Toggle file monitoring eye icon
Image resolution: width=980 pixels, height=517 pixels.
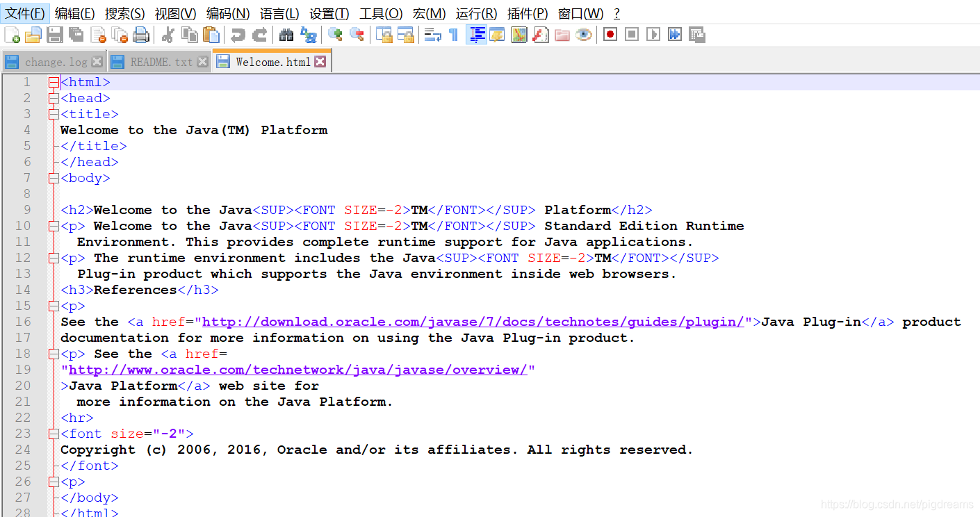pyautogui.click(x=584, y=34)
